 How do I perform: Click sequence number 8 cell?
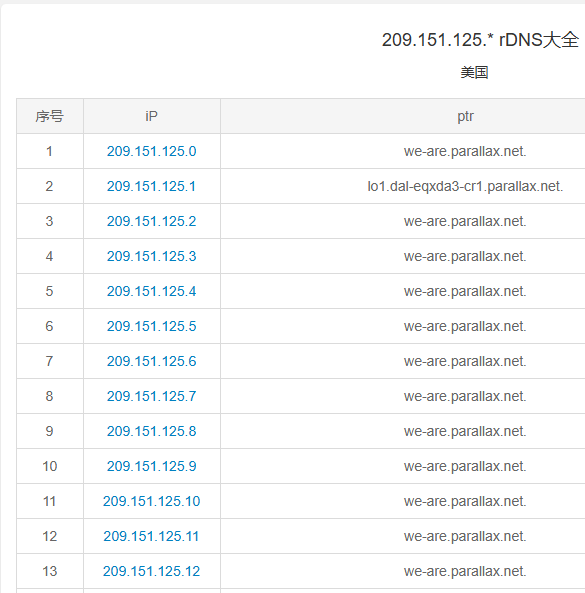coord(50,396)
